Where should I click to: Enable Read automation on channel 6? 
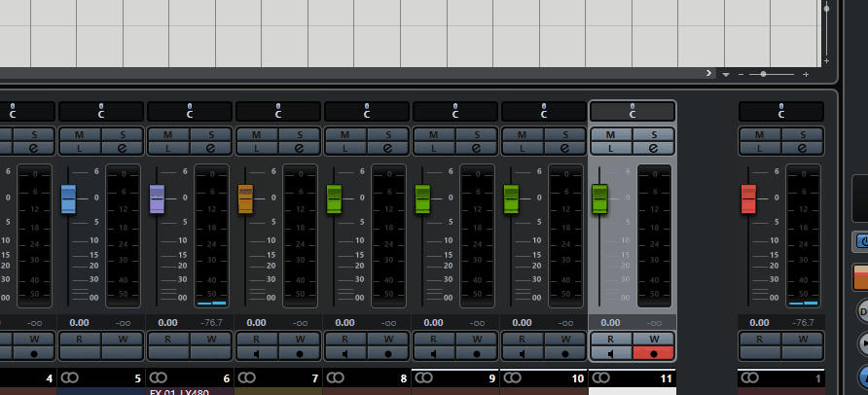point(167,339)
